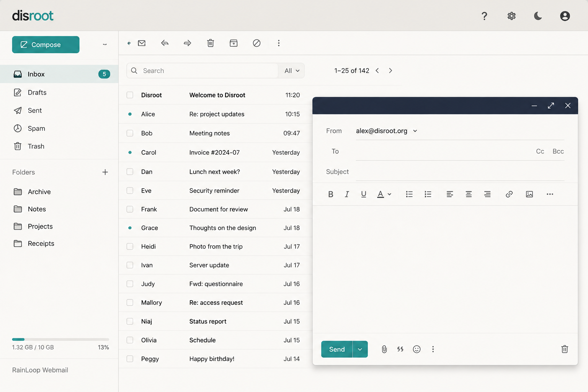Viewport: 588px width, 392px height.
Task: Open the Inbox folder
Action: point(59,74)
